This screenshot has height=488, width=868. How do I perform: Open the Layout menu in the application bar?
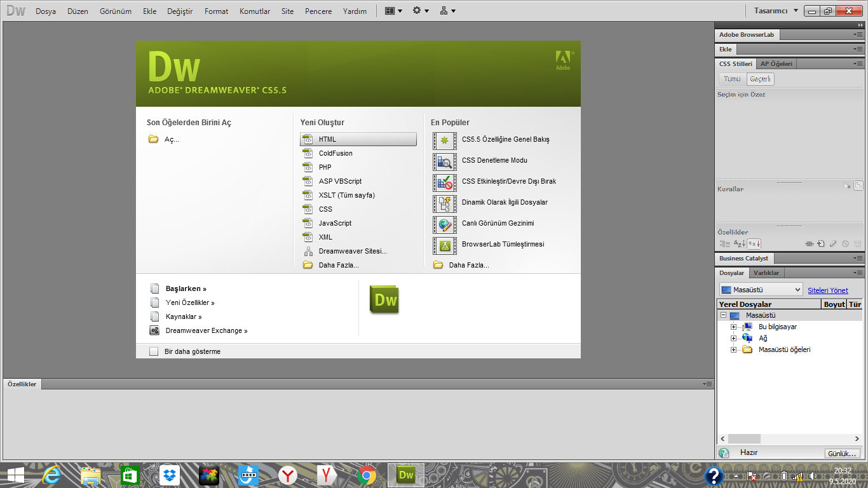(x=394, y=11)
